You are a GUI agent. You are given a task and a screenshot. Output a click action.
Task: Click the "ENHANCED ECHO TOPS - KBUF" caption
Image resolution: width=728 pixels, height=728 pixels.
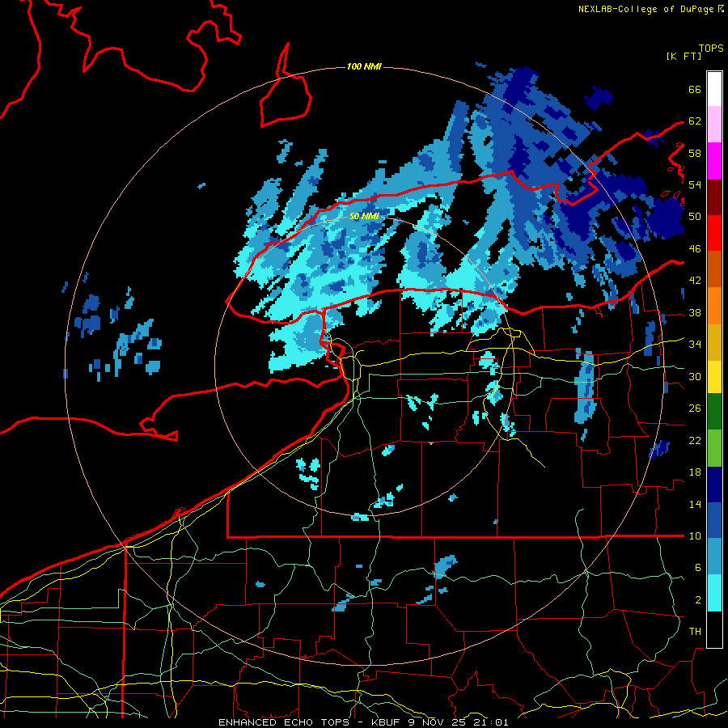pyautogui.click(x=310, y=722)
